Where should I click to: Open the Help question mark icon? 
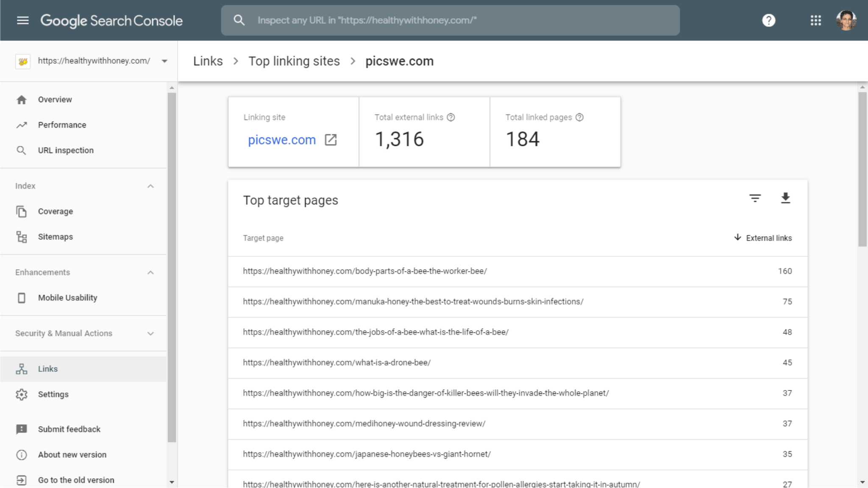[x=768, y=20]
